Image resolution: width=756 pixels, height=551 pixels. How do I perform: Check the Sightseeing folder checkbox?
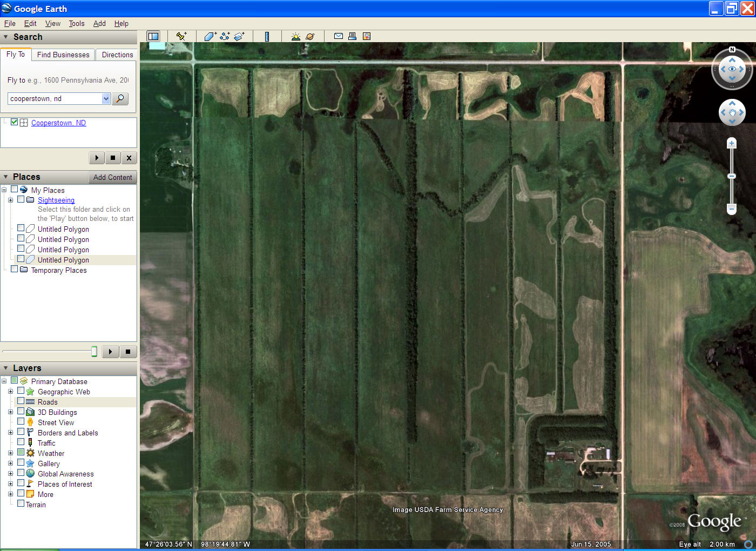(x=21, y=199)
